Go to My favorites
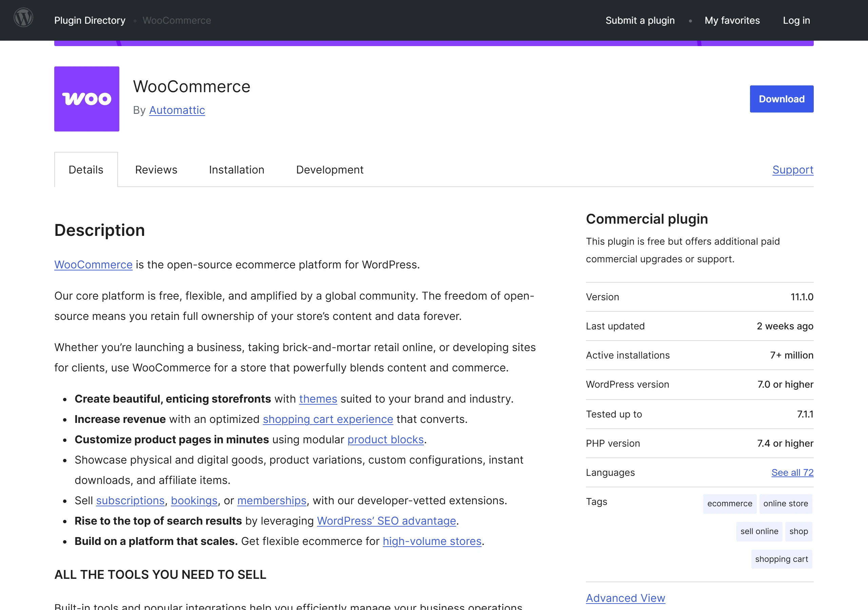Image resolution: width=868 pixels, height=610 pixels. 732,20
